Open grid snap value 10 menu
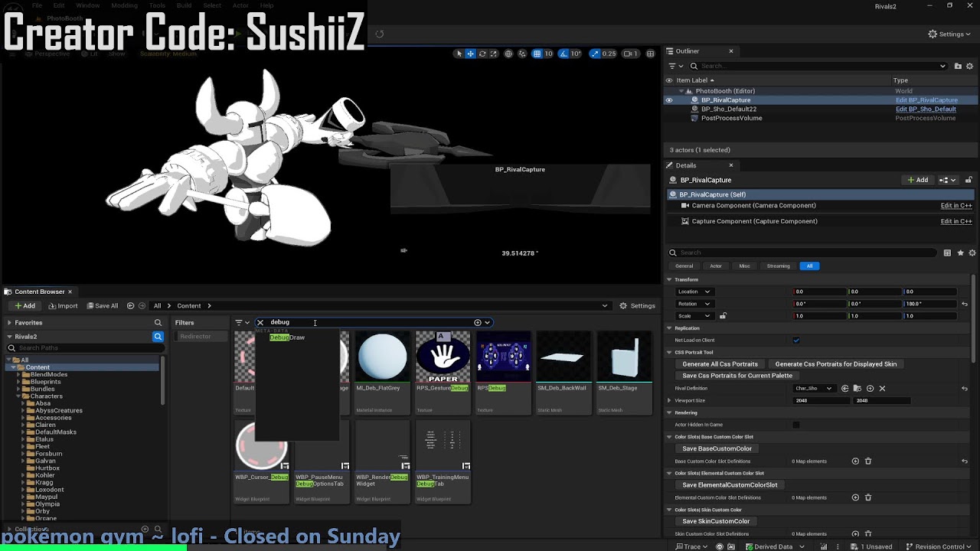Screen dimensions: 980x551 pyautogui.click(x=548, y=54)
